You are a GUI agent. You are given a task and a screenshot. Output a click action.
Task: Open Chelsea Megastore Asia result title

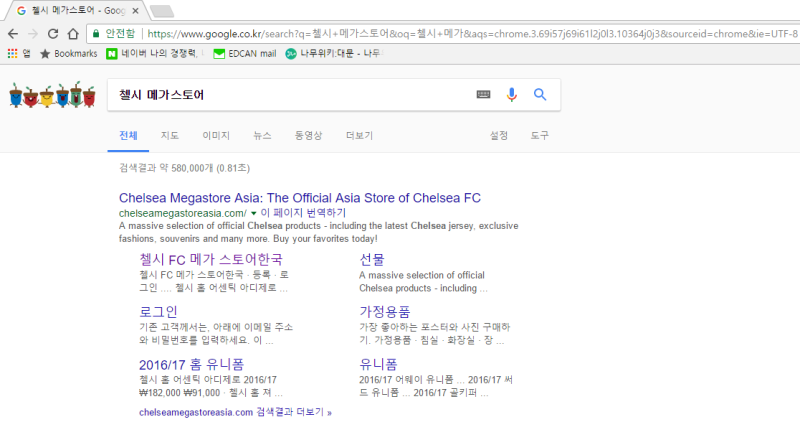(299, 198)
